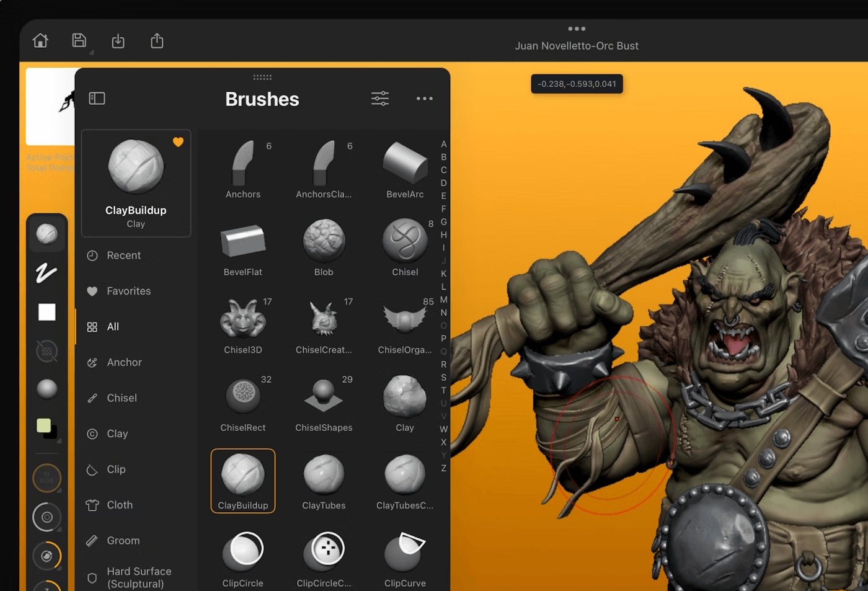The width and height of the screenshot is (868, 591).
Task: Select the ClayTubesC... brush
Action: 405,481
